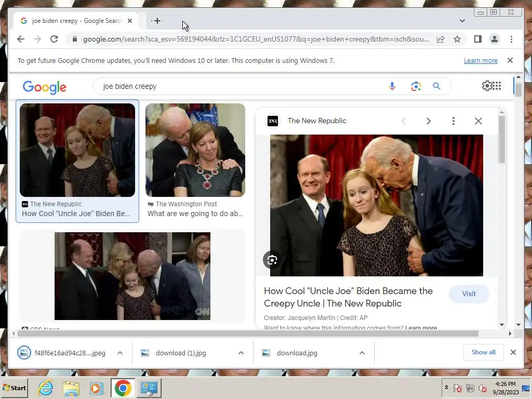This screenshot has height=399, width=532.
Task: Click Show all downloads
Action: point(483,352)
